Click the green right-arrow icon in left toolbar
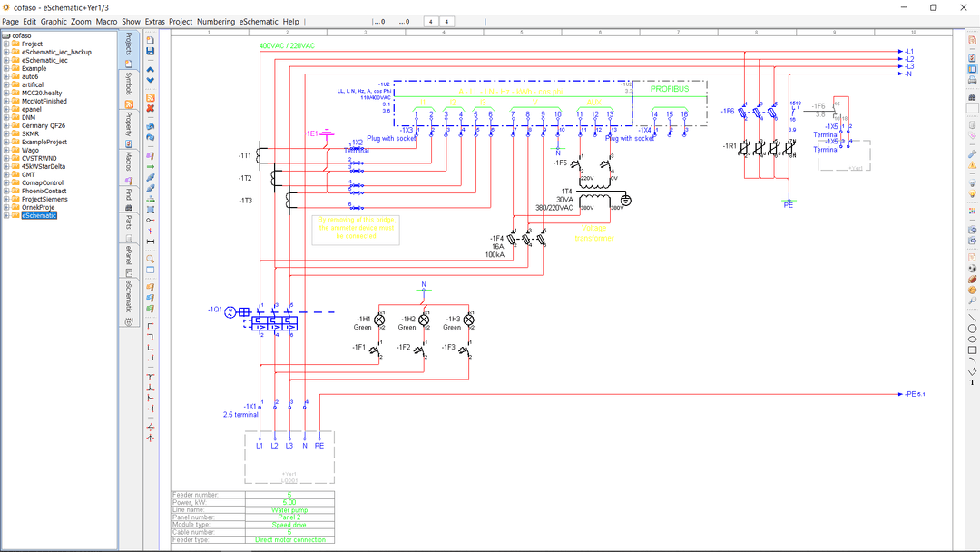The height and width of the screenshot is (552, 980). (150, 167)
